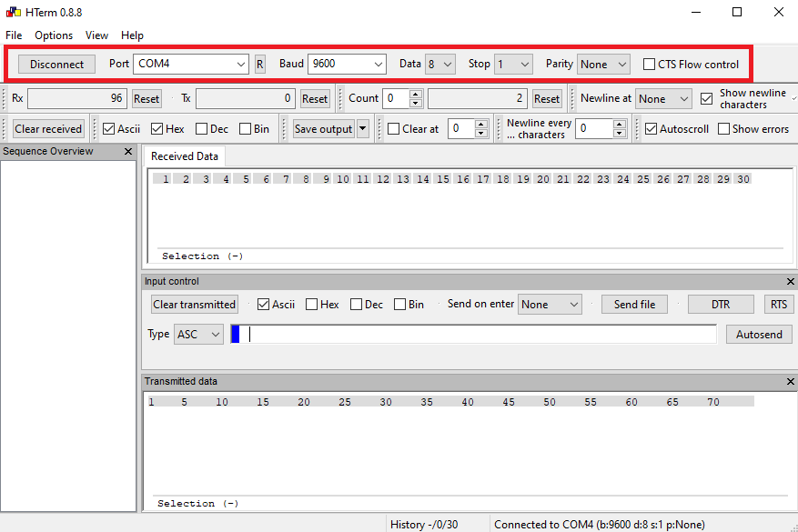
Task: Close the Sequence Overview panel
Action: (128, 152)
